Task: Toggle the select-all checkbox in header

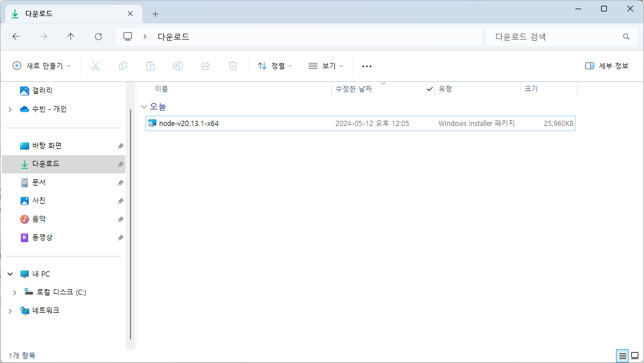Action: click(x=430, y=89)
